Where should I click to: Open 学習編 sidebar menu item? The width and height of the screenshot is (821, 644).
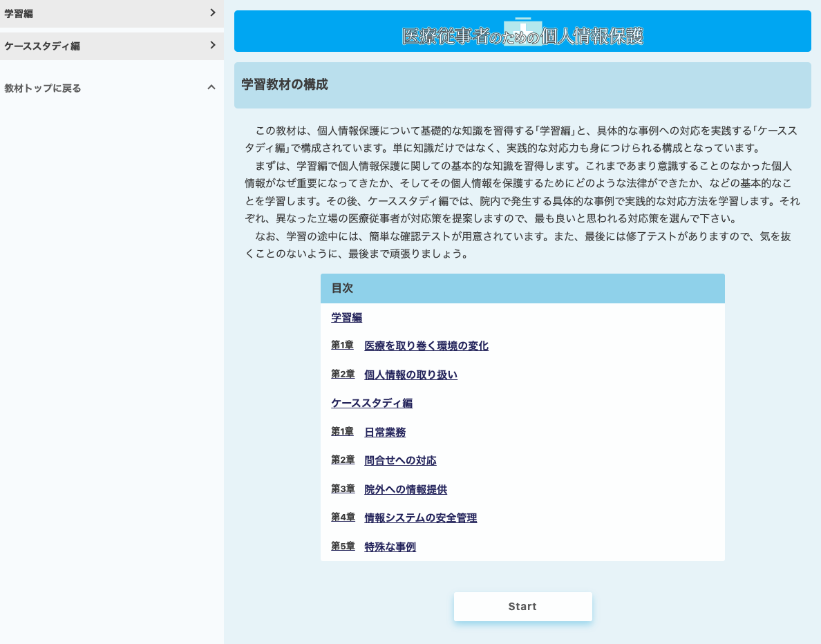111,14
